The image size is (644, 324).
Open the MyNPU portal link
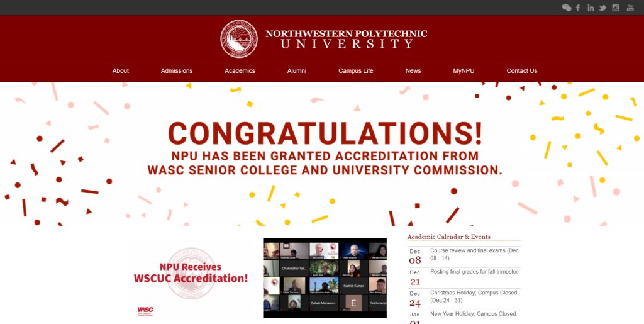click(464, 70)
